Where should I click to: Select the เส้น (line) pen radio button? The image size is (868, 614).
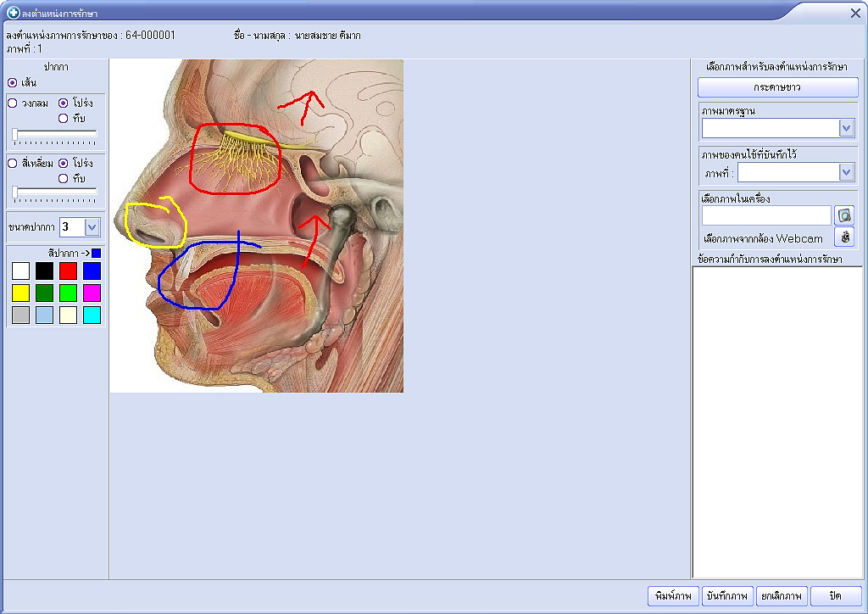click(x=12, y=82)
